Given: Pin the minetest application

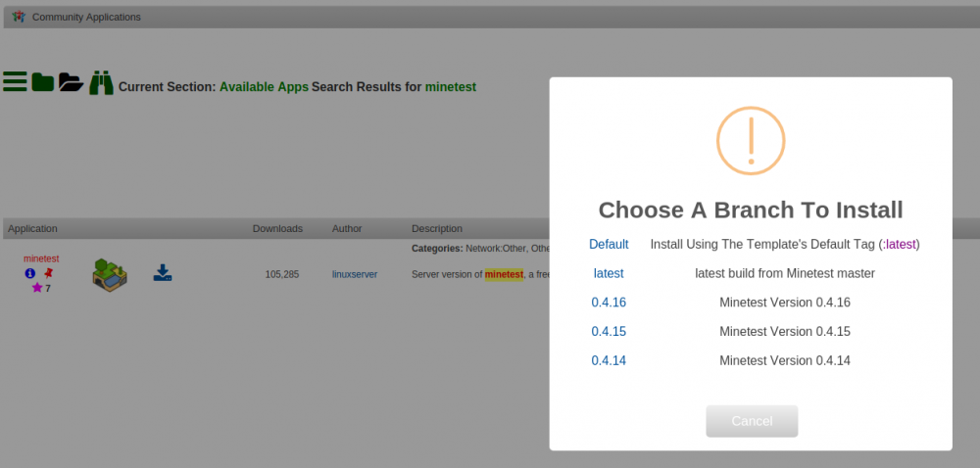Looking at the screenshot, I should 49,273.
